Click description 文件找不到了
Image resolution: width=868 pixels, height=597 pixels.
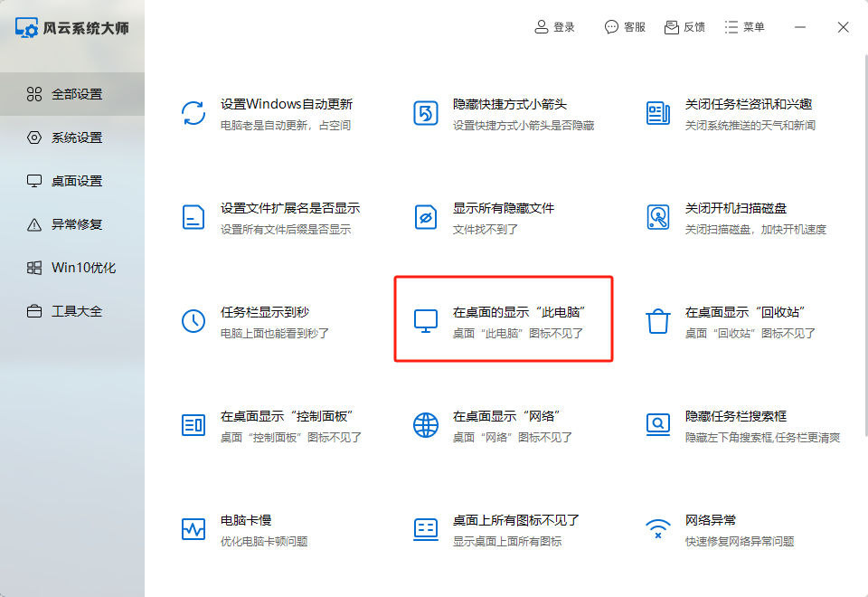(x=486, y=230)
